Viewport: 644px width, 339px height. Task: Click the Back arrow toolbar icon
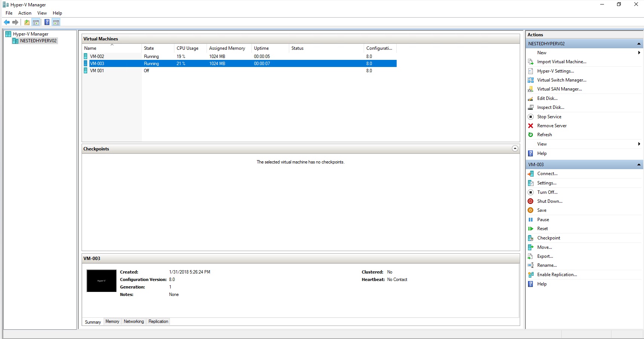tap(7, 22)
